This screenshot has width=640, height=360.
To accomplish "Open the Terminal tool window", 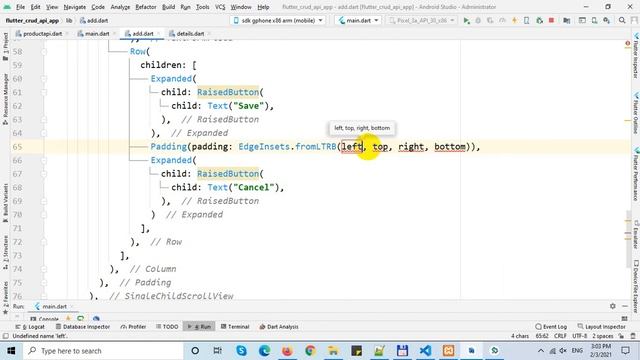I will 235,327.
